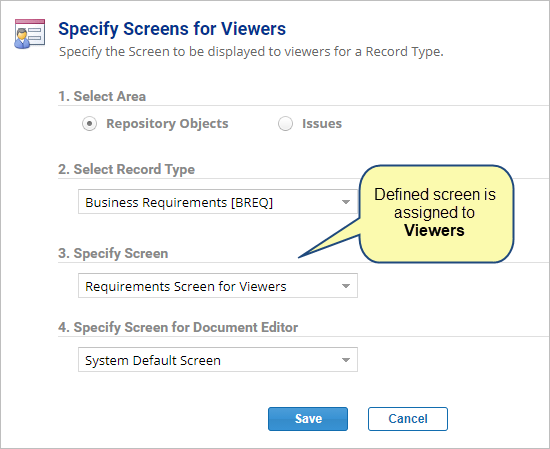This screenshot has width=550, height=449.
Task: Click the viewer screen icon beside title
Action: (x=30, y=34)
